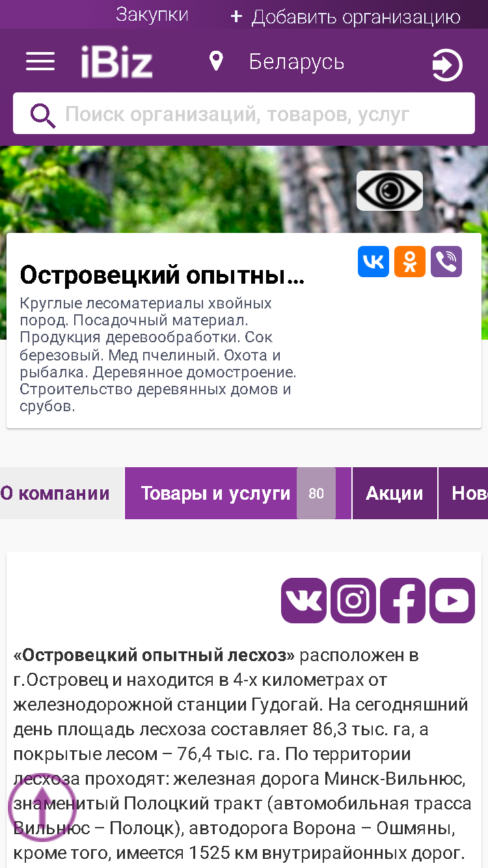The image size is (488, 868).
Task: Share via the Viber icon
Action: (x=446, y=262)
